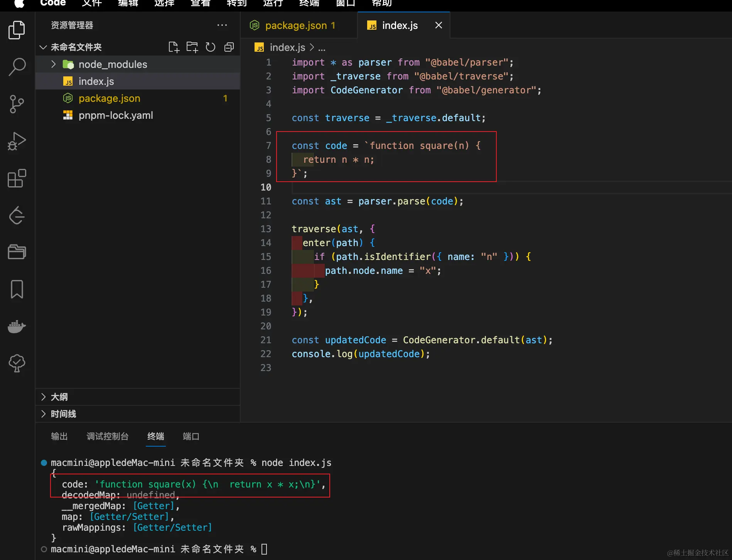Open the 终端 menu in menu bar
Image resolution: width=732 pixels, height=560 pixels.
[x=309, y=3]
